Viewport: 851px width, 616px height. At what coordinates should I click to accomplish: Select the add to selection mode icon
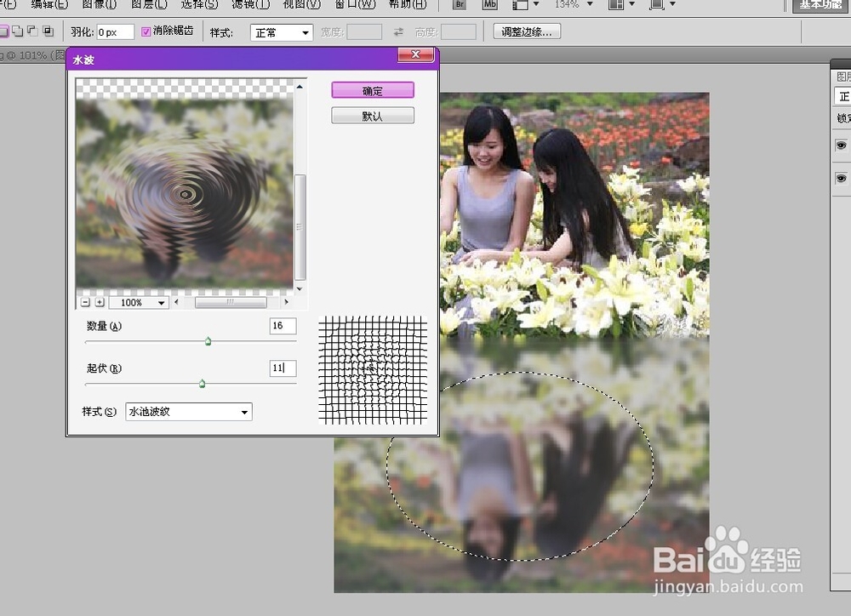tap(18, 31)
